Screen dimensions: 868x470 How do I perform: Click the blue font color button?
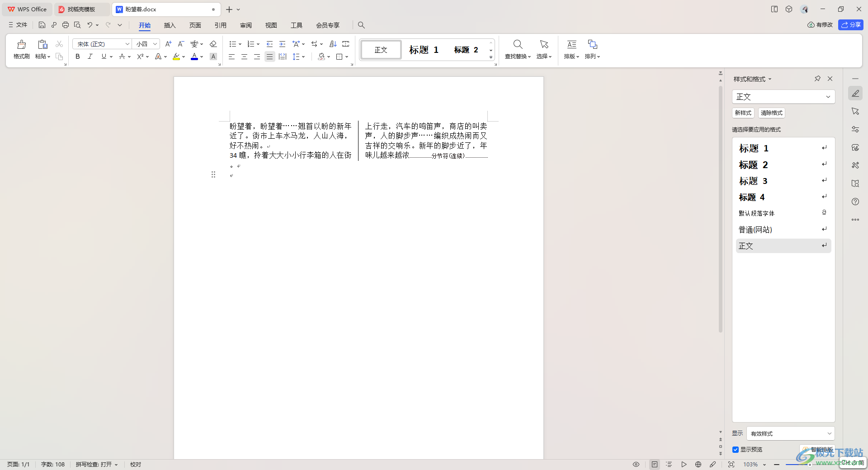coord(194,56)
